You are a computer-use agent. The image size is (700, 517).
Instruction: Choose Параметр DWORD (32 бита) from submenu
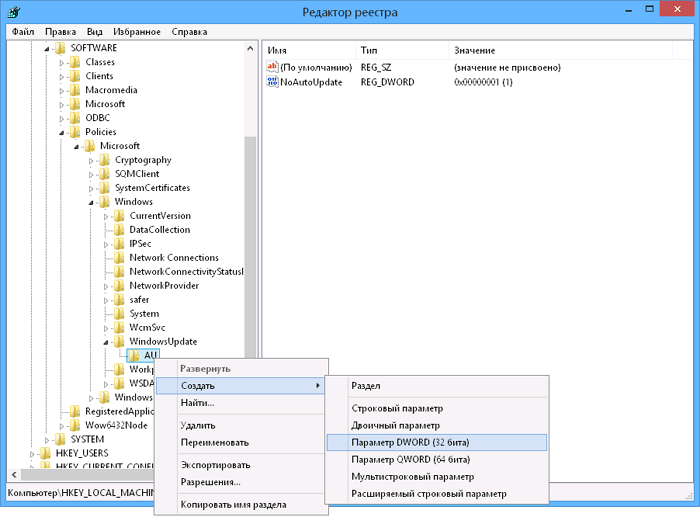pyautogui.click(x=410, y=442)
